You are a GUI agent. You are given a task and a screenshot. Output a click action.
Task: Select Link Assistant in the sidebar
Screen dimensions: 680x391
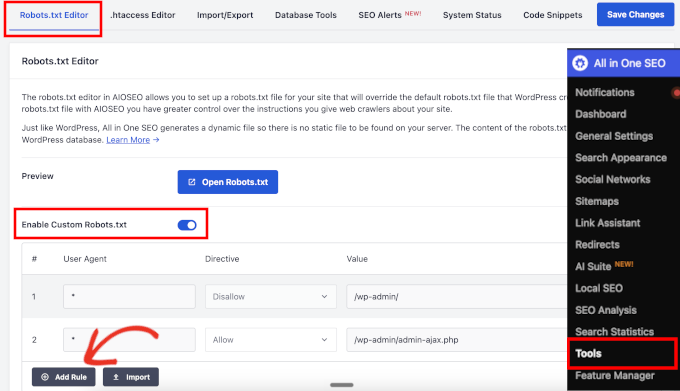[608, 223]
